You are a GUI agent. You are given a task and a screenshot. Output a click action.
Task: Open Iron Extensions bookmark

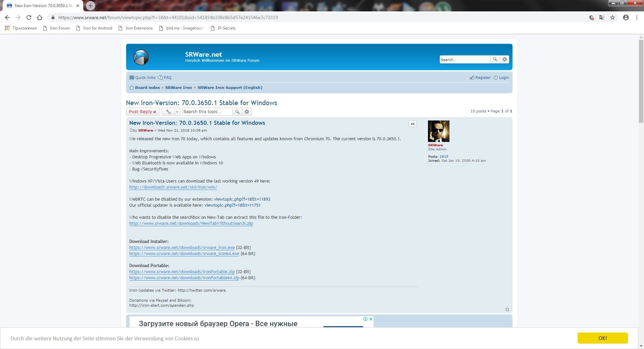[x=136, y=28]
